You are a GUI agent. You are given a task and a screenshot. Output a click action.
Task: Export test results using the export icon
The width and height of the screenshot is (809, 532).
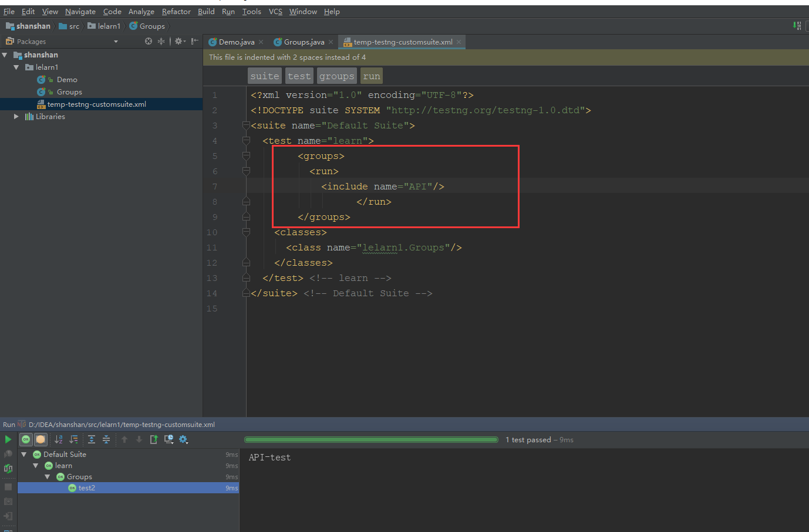coord(154,439)
